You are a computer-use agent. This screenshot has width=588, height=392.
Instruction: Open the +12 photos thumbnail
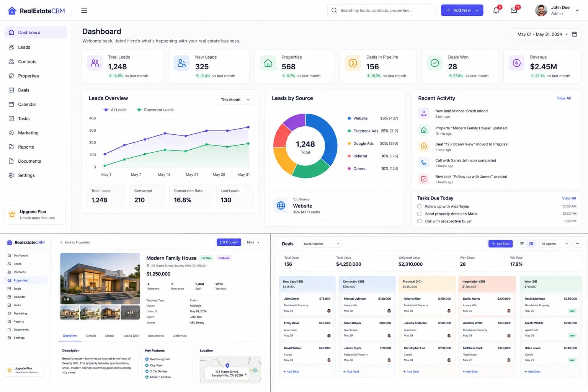click(130, 313)
